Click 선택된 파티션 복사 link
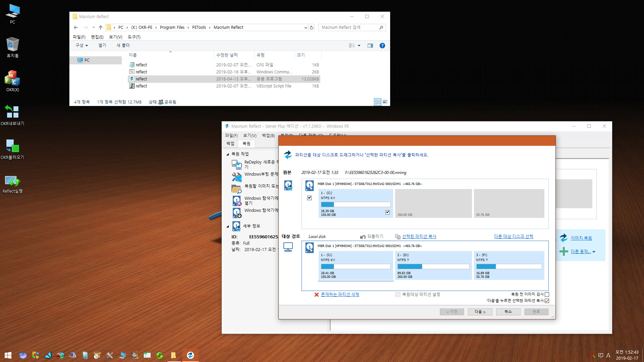 coord(419,236)
